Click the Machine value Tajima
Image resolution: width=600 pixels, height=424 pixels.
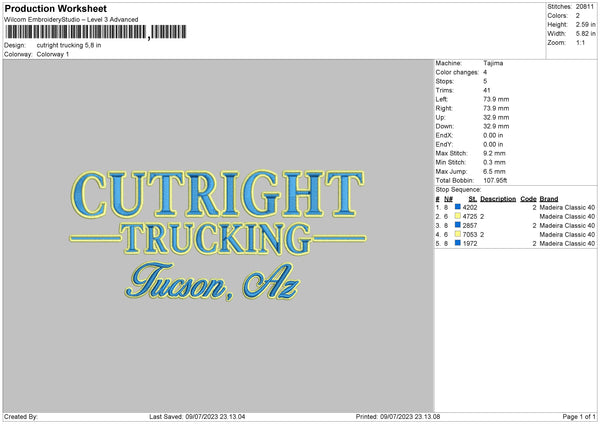tap(493, 63)
